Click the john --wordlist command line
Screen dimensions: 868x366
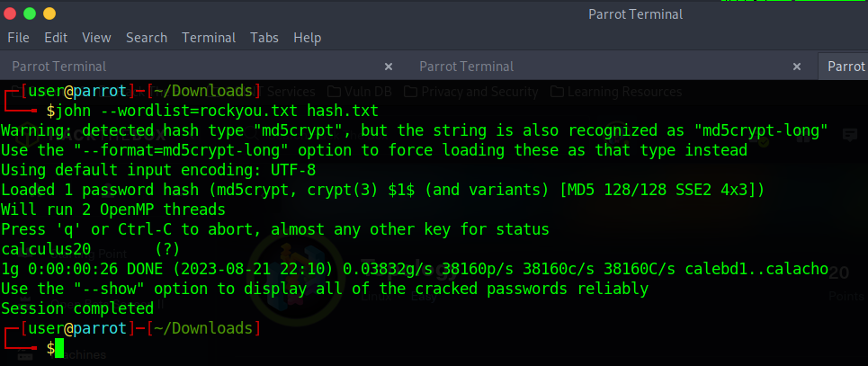217,111
